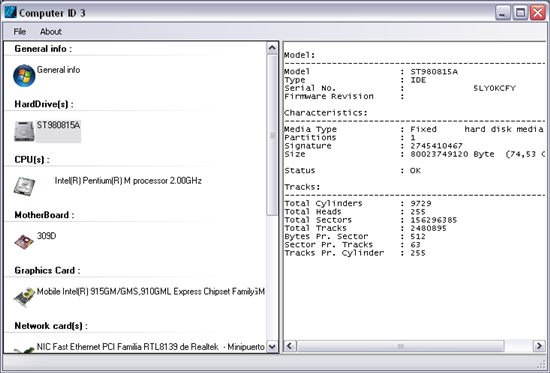Click the Network card(s) section header

tap(51, 326)
